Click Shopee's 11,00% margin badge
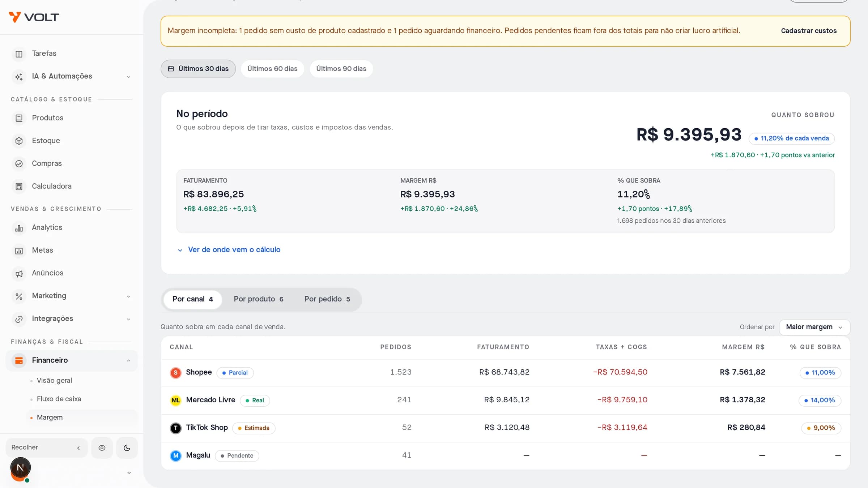This screenshot has height=488, width=868. [x=820, y=373]
